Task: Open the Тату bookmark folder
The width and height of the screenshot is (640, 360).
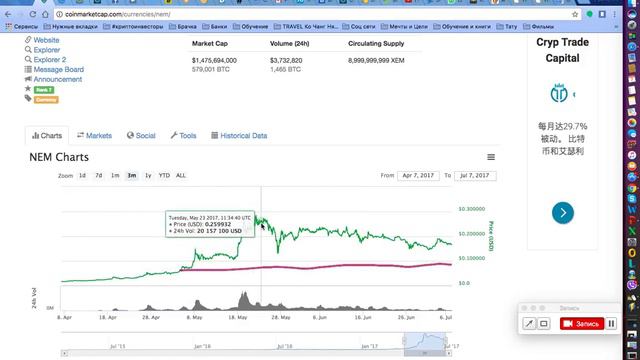Action: [507, 27]
